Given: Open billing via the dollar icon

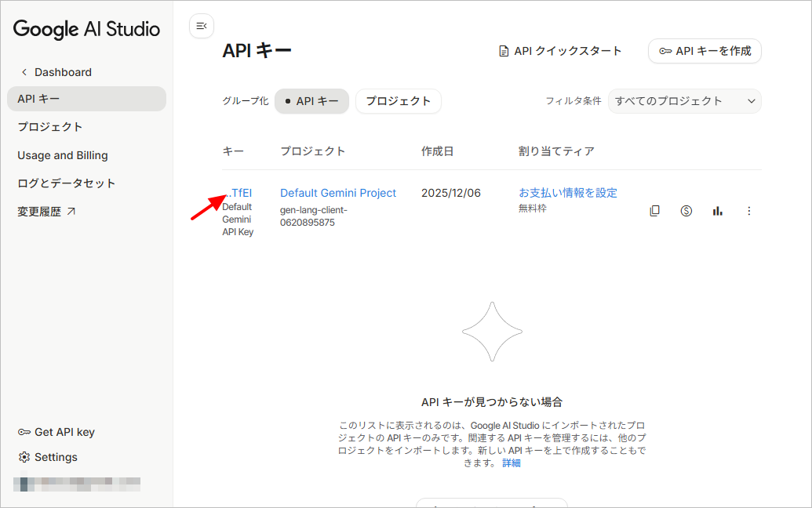Looking at the screenshot, I should [x=686, y=211].
